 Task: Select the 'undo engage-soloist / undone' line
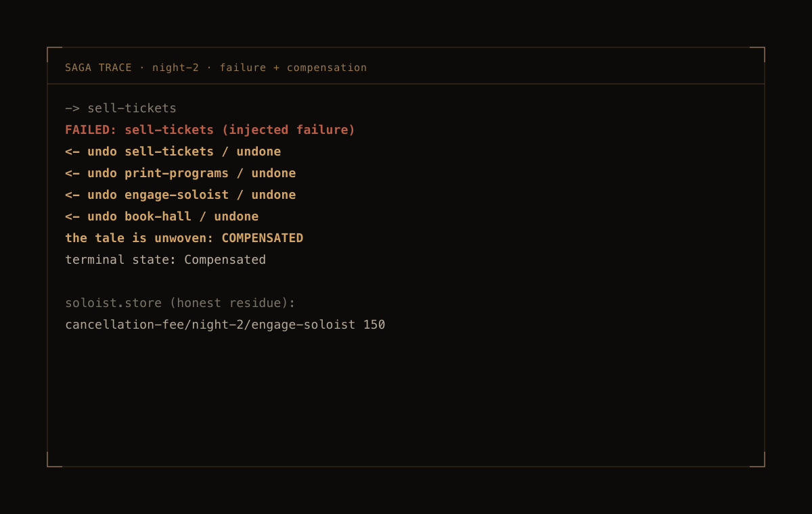[180, 195]
